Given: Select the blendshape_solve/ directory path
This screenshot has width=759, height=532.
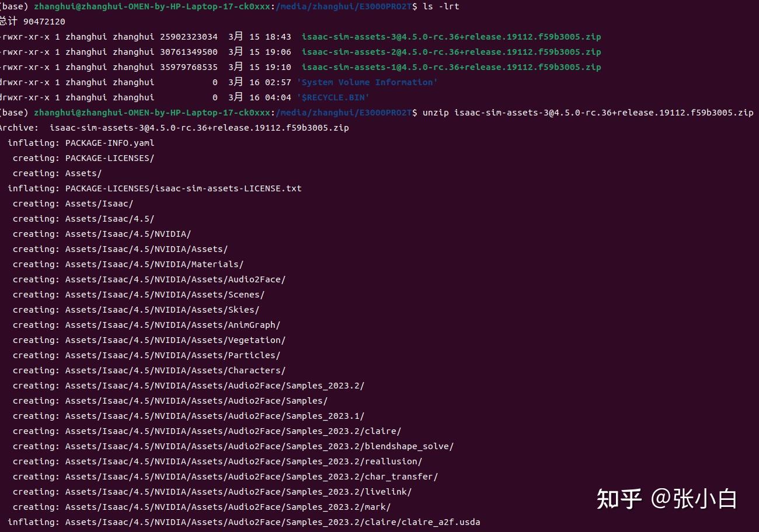Looking at the screenshot, I should [x=259, y=446].
